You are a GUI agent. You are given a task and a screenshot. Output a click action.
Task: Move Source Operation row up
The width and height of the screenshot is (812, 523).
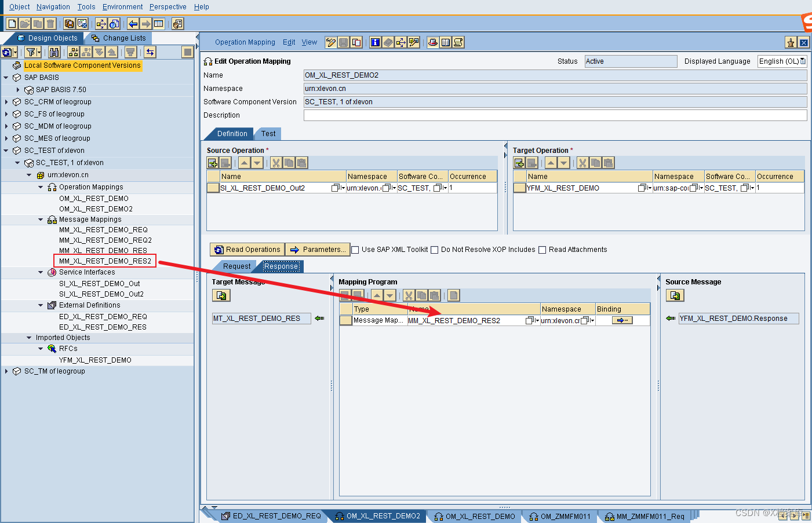pos(245,163)
